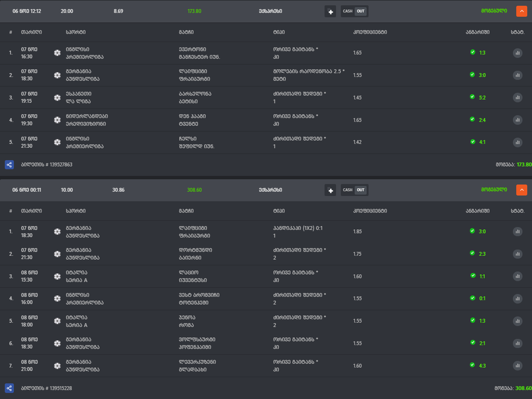
Task: Click soccer ball icon on the 2:1 row
Action: [57, 343]
